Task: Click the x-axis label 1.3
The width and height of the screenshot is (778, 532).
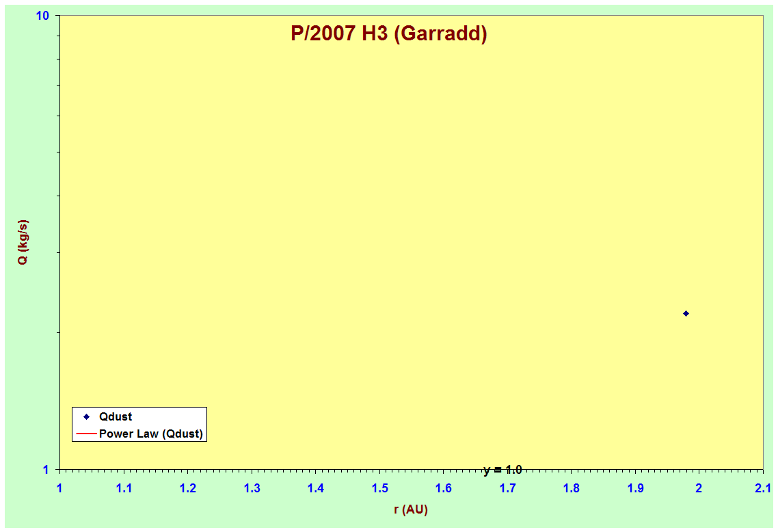Action: click(252, 488)
